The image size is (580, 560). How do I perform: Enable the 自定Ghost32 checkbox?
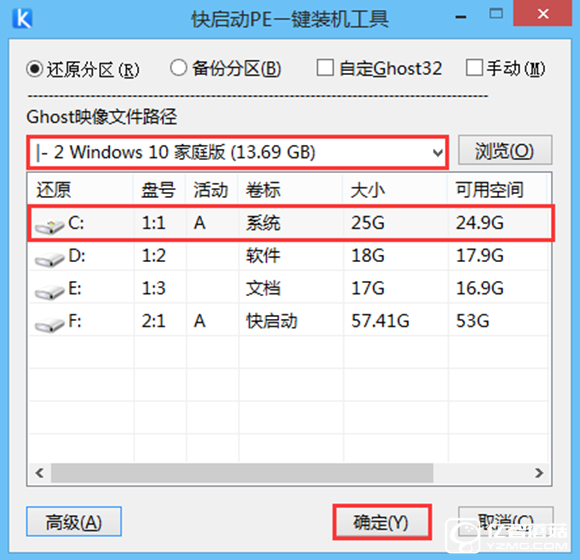325,67
